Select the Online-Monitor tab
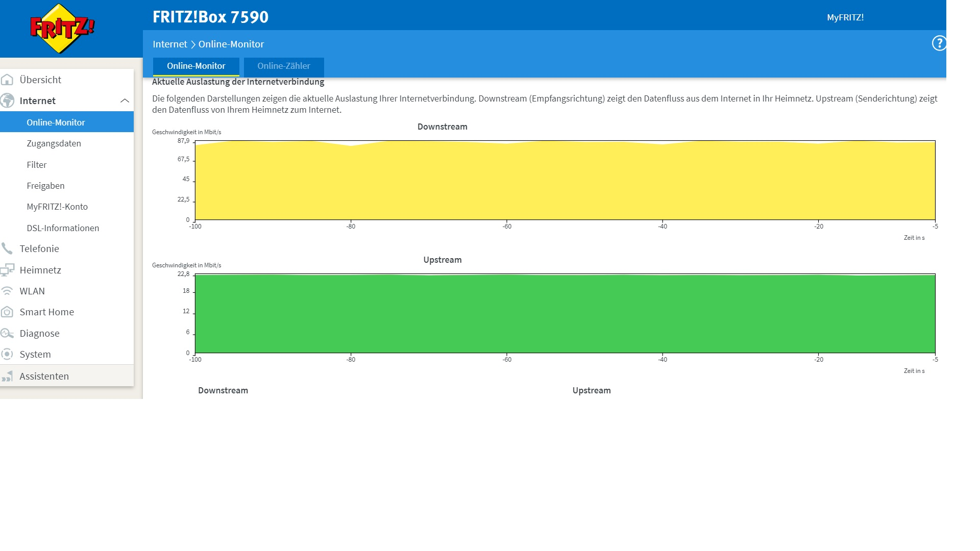980x551 pixels. [196, 66]
